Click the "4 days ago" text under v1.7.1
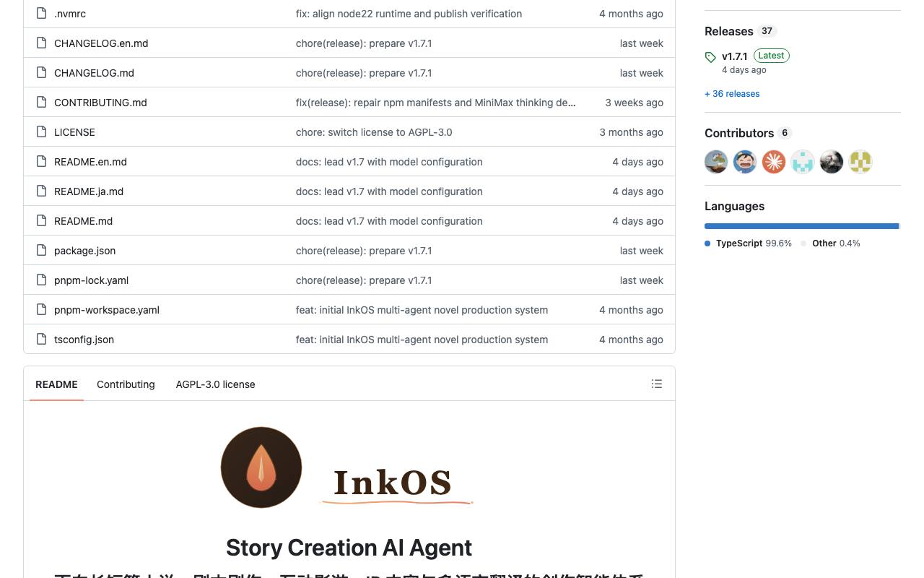 click(744, 70)
